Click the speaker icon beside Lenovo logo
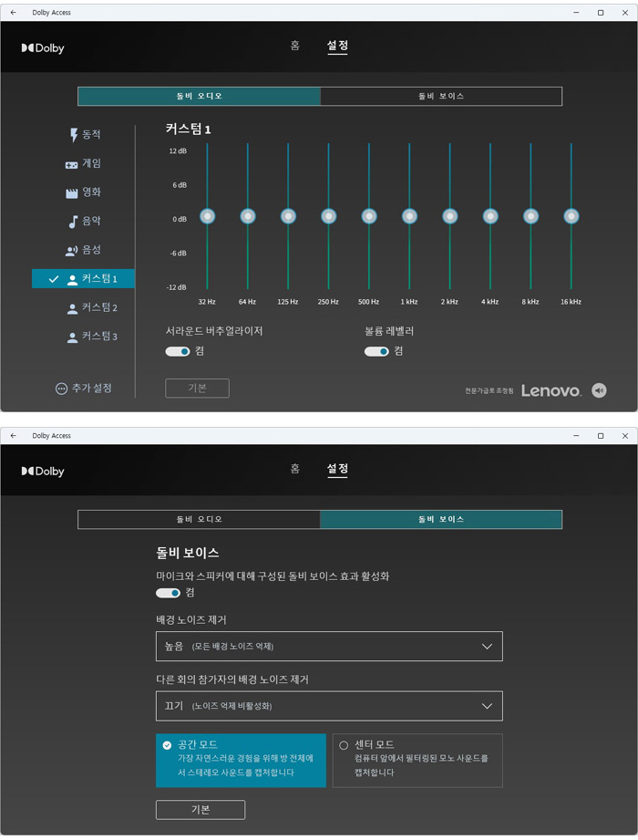Image resolution: width=638 pixels, height=840 pixels. tap(599, 390)
